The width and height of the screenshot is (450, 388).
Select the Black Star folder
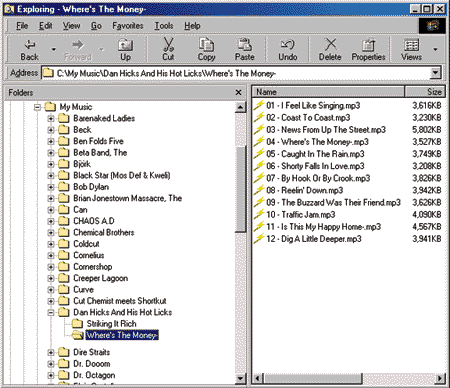point(122,175)
